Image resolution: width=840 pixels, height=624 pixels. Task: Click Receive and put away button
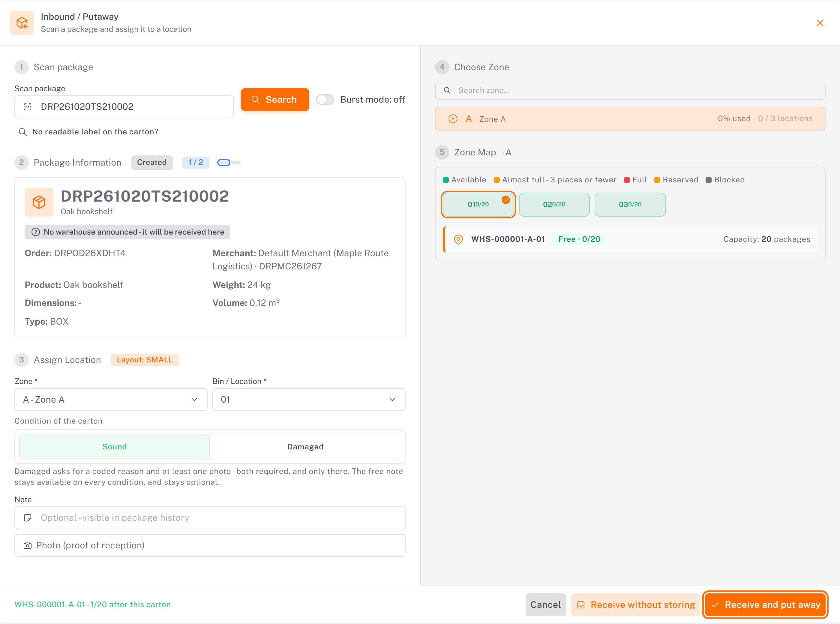coord(765,605)
